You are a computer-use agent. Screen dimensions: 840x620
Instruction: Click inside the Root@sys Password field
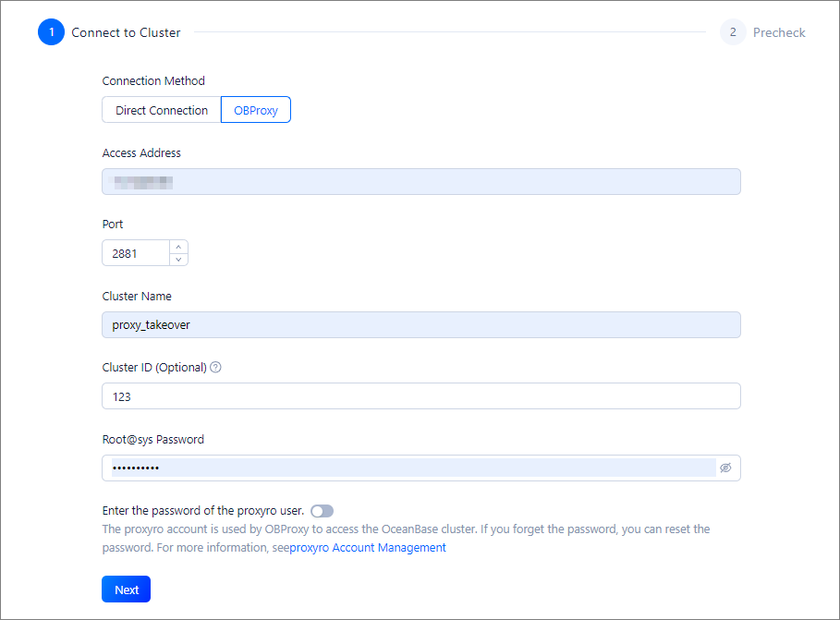pyautogui.click(x=411, y=468)
